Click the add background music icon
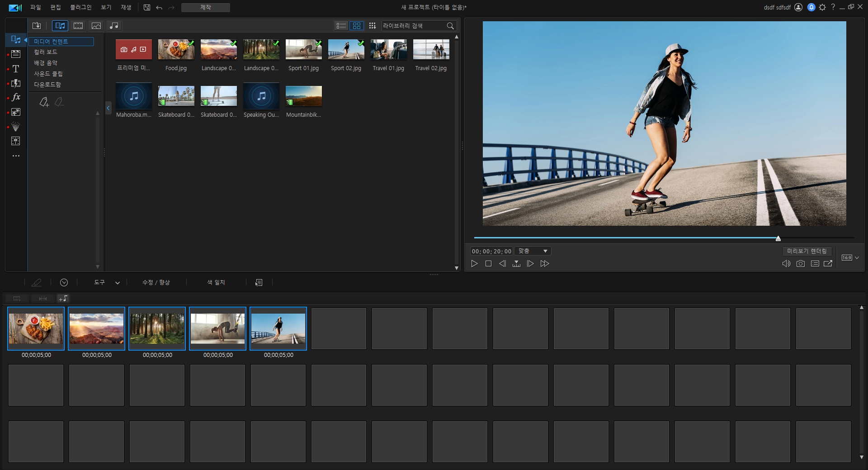This screenshot has height=470, width=868. pos(63,299)
